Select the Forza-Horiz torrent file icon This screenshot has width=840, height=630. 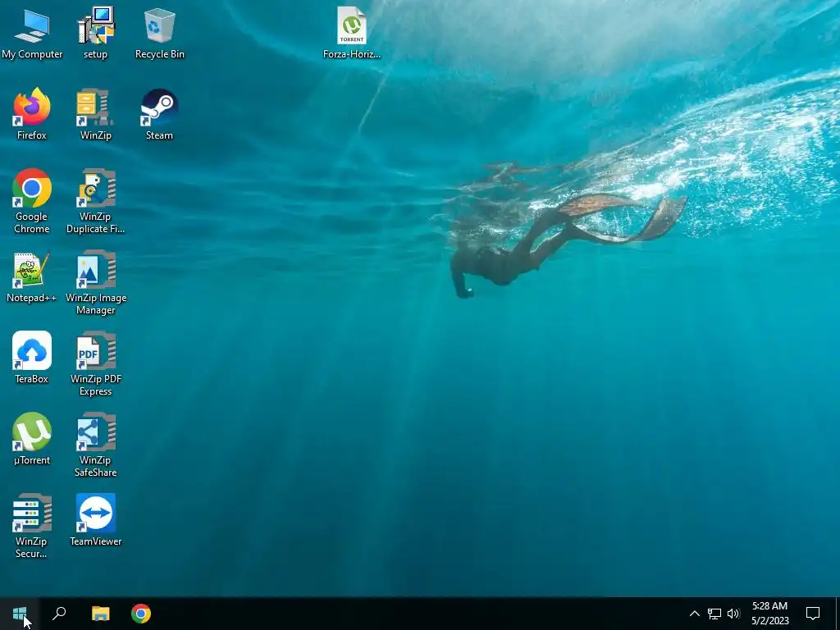pos(352,33)
